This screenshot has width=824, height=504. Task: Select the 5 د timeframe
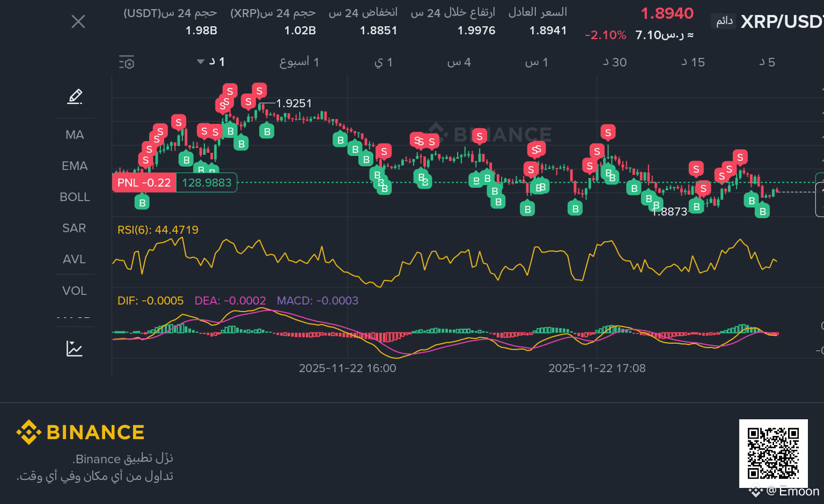767,62
